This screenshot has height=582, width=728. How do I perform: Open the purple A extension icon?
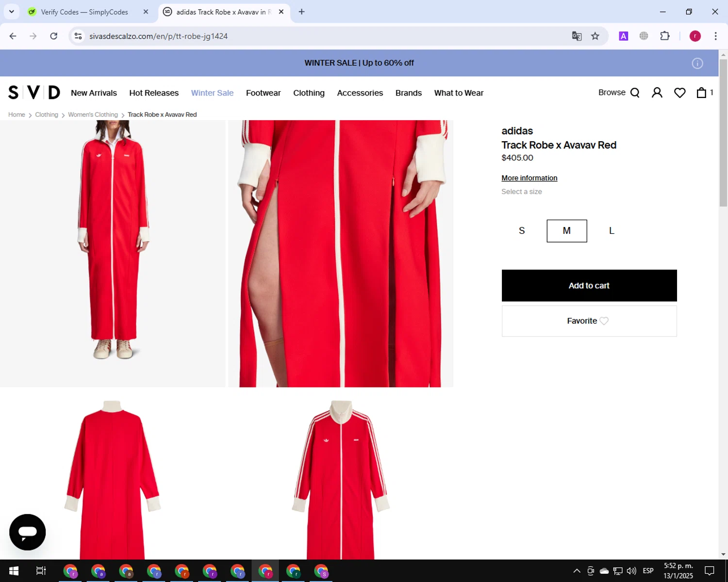coord(624,36)
